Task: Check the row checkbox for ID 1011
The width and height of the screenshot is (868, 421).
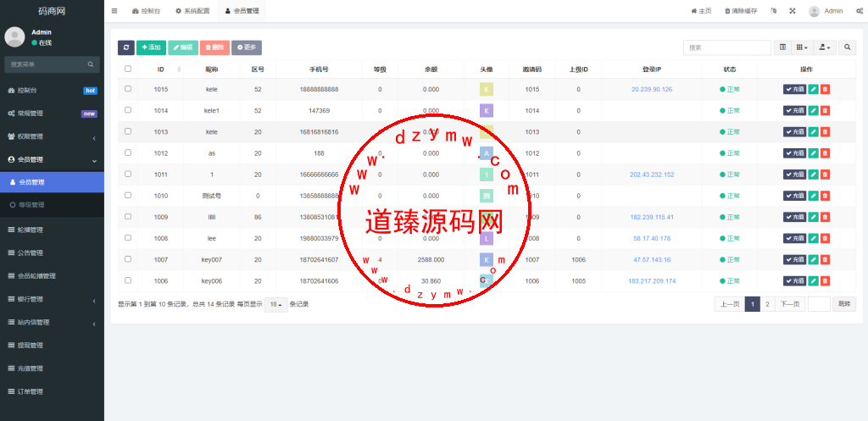Action: pyautogui.click(x=128, y=174)
